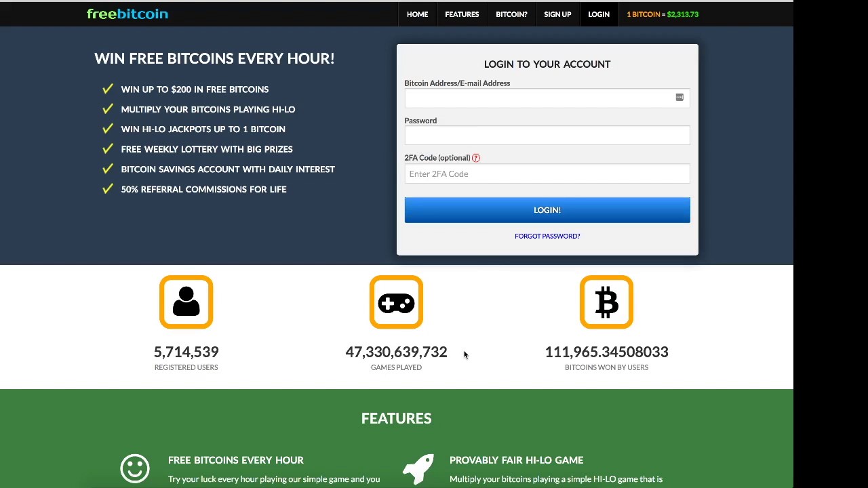868x488 pixels.
Task: Click the BITCOIN SAVINGS ACCOUNT WITH DAILY INTEREST text
Action: [x=228, y=169]
